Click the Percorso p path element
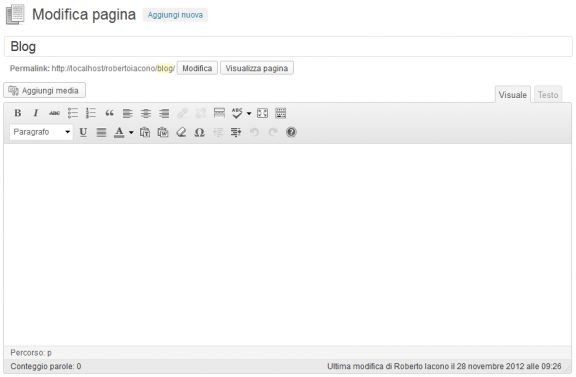This screenshot has width=576, height=377. point(49,353)
